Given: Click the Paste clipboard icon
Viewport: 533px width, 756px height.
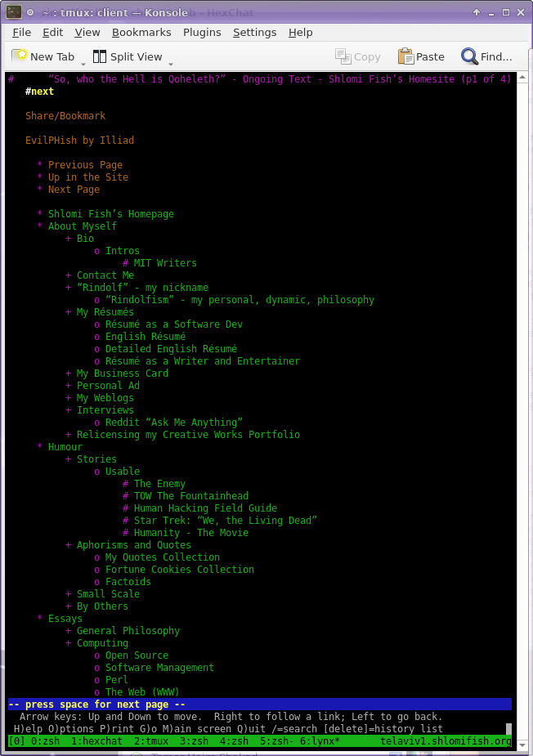Looking at the screenshot, I should [405, 56].
